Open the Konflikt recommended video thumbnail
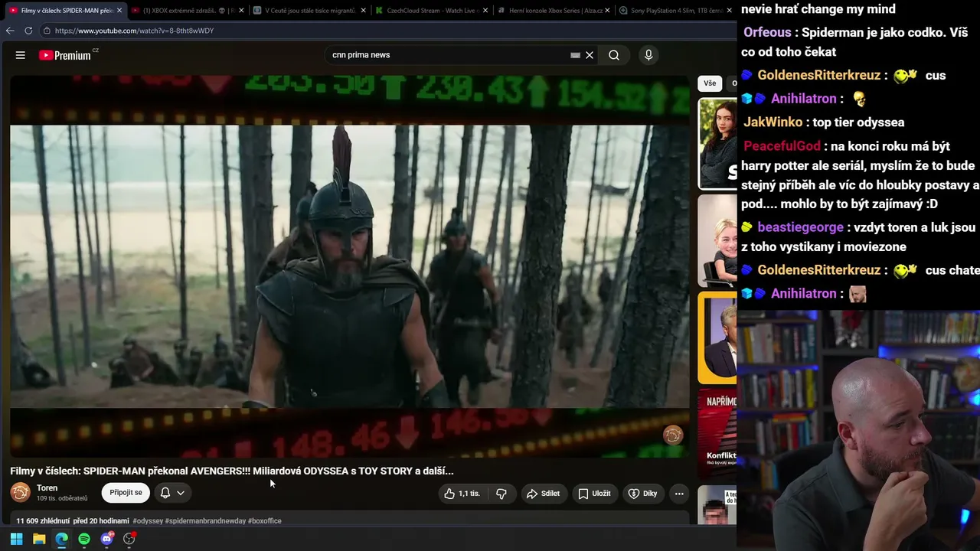 717,435
